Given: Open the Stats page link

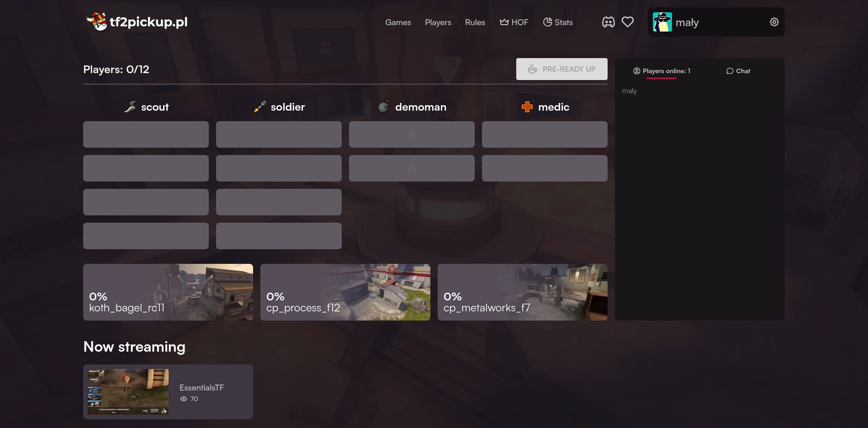Looking at the screenshot, I should tap(558, 22).
